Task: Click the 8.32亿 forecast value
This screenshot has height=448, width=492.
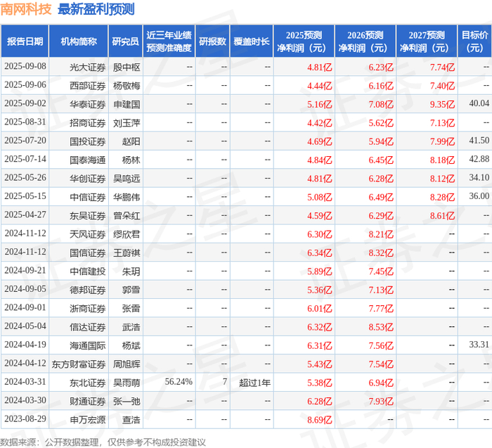Action: [381, 252]
